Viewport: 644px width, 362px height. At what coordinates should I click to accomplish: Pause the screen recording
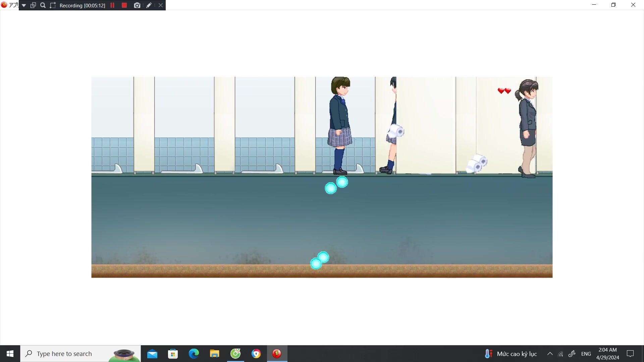[112, 5]
